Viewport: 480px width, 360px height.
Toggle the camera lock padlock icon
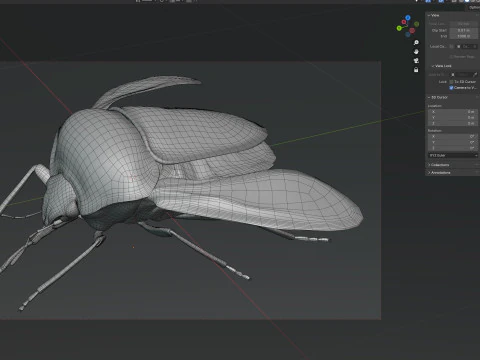point(416,70)
